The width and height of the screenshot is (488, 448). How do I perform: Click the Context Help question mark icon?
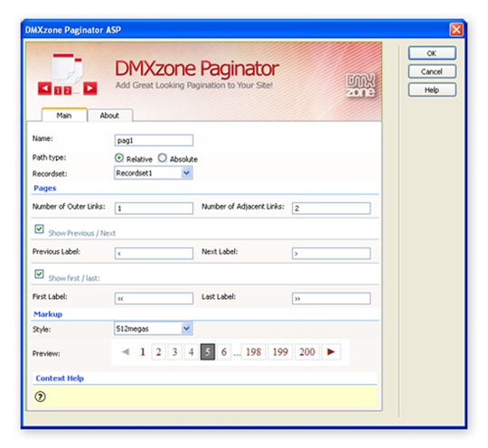(x=40, y=397)
